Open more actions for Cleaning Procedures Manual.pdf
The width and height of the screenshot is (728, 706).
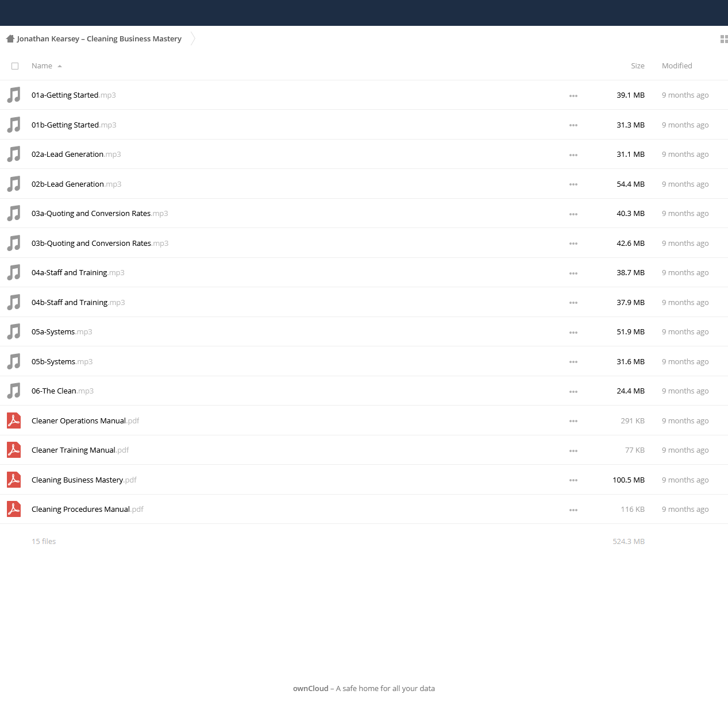(573, 510)
